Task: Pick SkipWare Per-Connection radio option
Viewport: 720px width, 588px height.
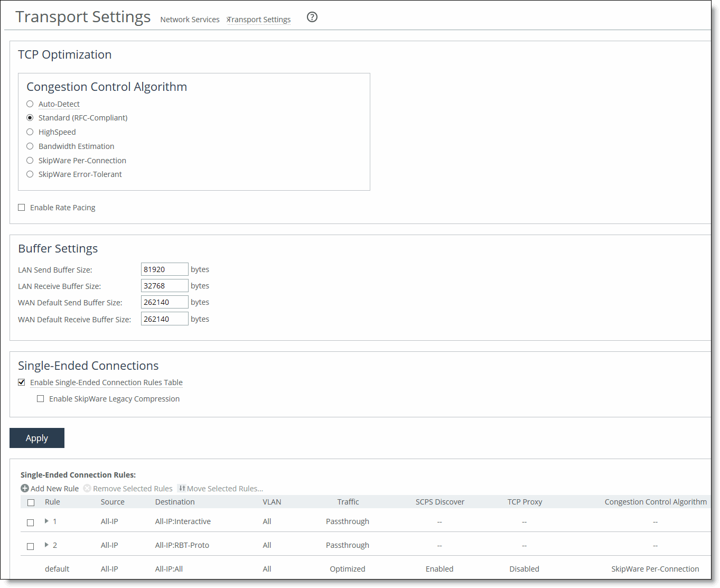Action: tap(30, 161)
